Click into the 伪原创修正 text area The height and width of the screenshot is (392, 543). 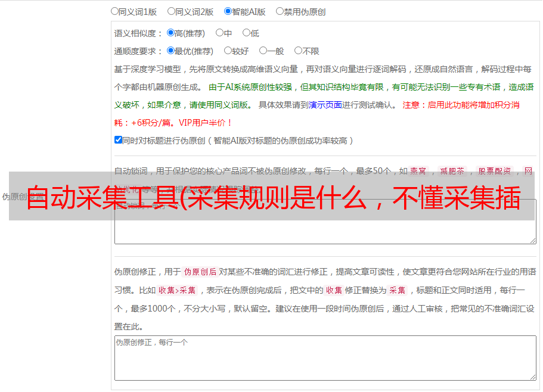click(x=325, y=358)
